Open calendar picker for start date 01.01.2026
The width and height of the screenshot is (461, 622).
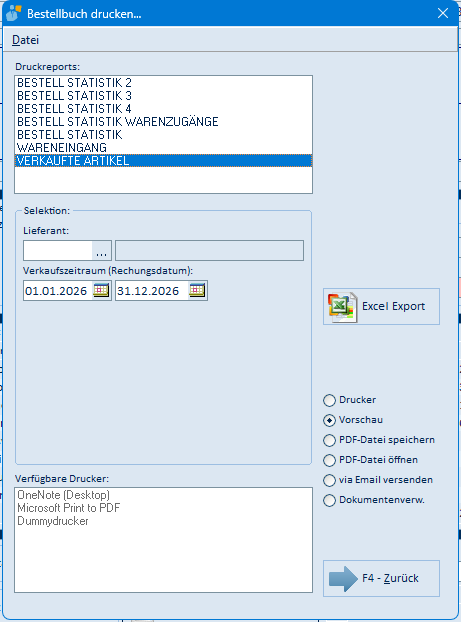coord(101,290)
